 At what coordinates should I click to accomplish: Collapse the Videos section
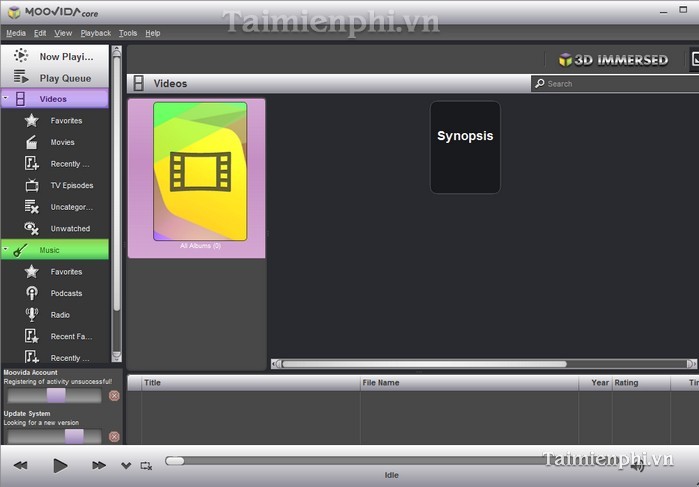6,99
